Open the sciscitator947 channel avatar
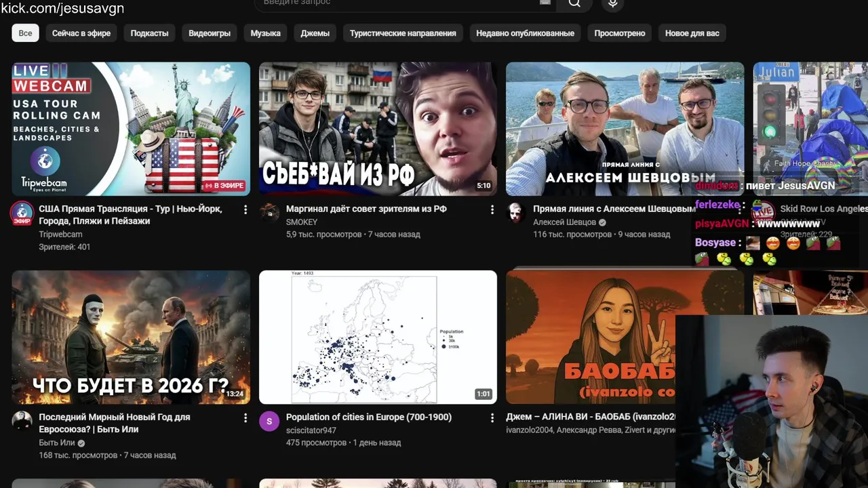The image size is (868, 488). (269, 421)
